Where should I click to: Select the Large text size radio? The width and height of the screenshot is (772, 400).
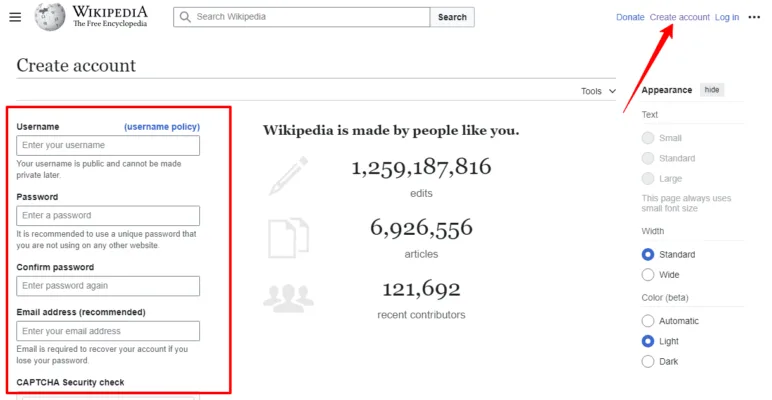coord(648,178)
